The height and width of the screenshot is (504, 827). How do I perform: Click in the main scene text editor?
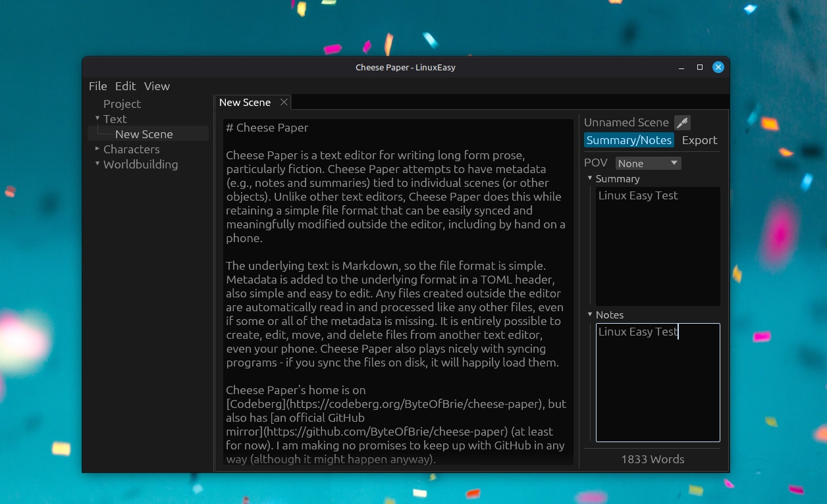click(x=398, y=293)
